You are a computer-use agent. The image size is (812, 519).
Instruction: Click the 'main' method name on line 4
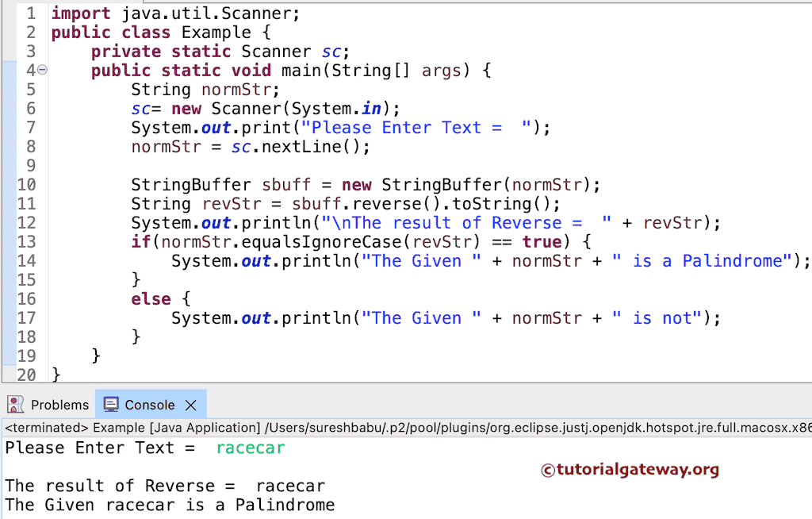pyautogui.click(x=301, y=70)
